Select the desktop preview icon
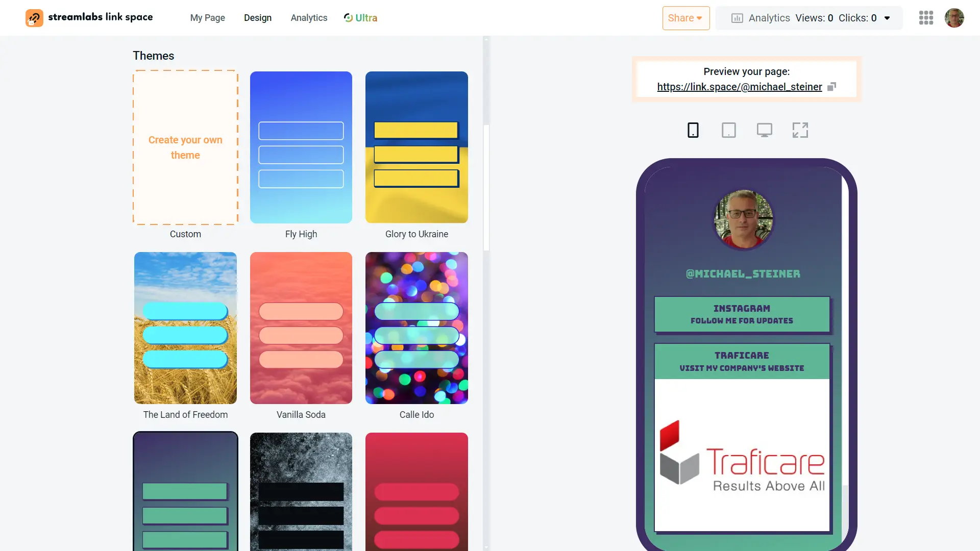Viewport: 980px width, 551px height. click(x=764, y=130)
